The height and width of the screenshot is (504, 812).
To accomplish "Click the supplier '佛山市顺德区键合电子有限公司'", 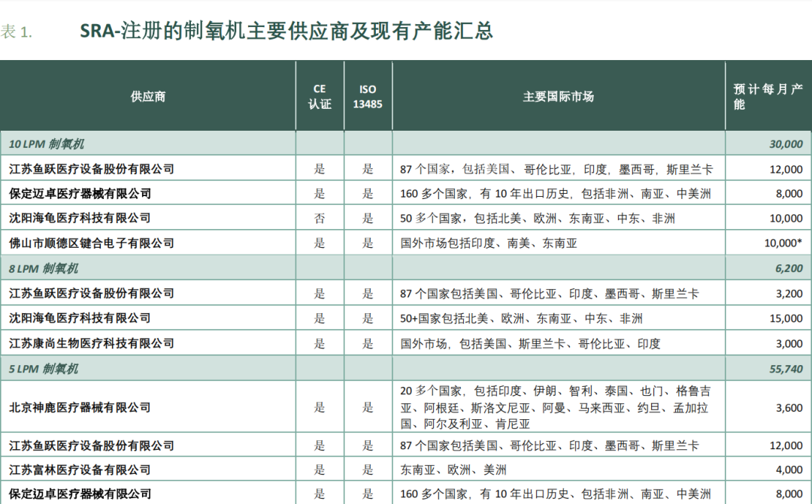I will pos(92,243).
